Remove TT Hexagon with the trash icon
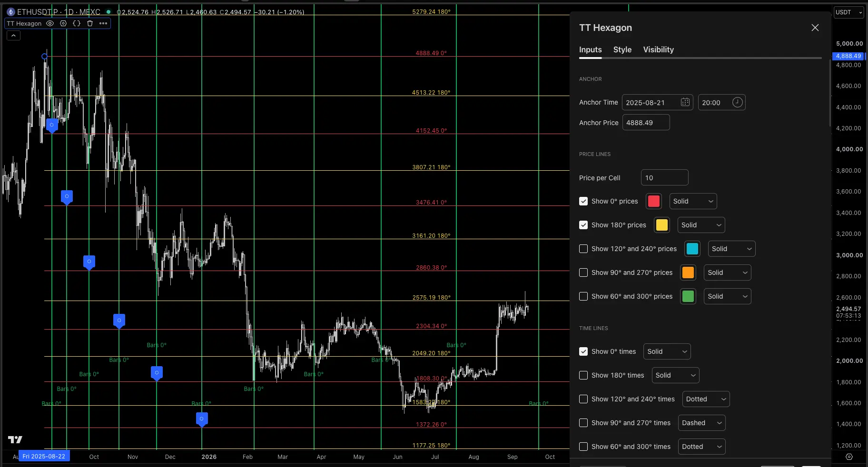This screenshot has width=868, height=467. (x=90, y=23)
